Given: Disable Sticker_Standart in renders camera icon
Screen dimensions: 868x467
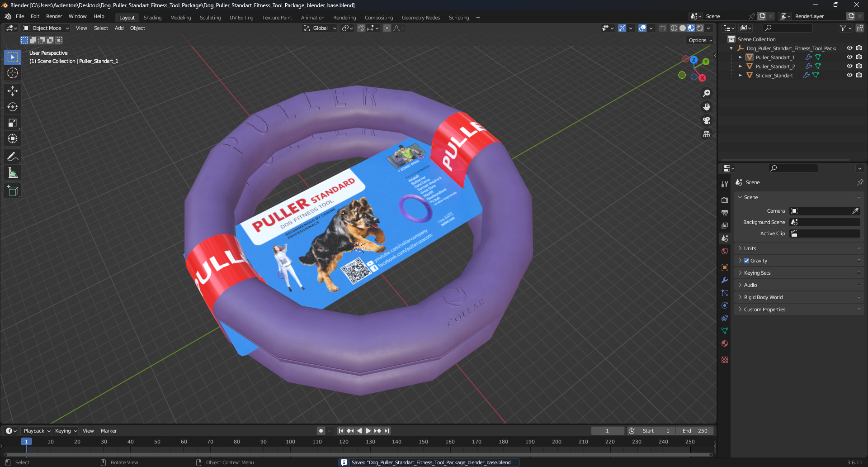Looking at the screenshot, I should (859, 75).
